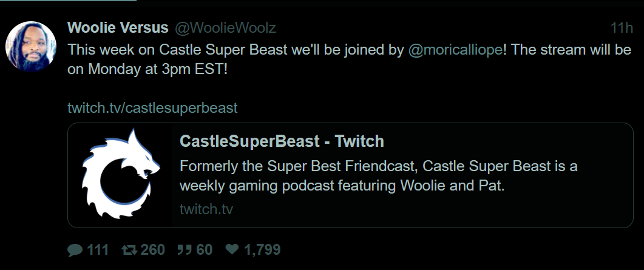
Task: Click the quote tweet icon
Action: [183, 249]
